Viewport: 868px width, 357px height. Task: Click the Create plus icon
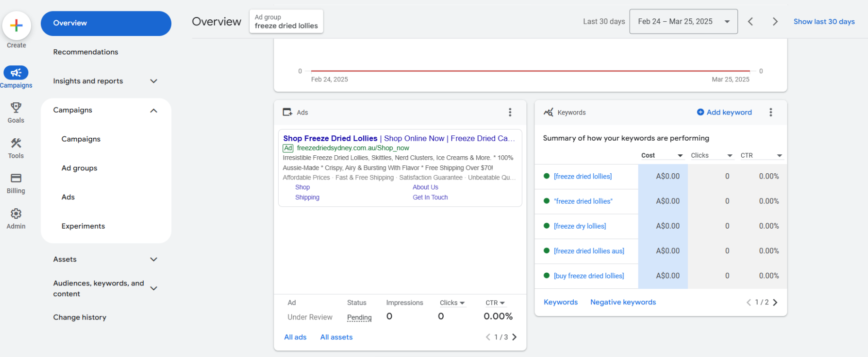17,26
